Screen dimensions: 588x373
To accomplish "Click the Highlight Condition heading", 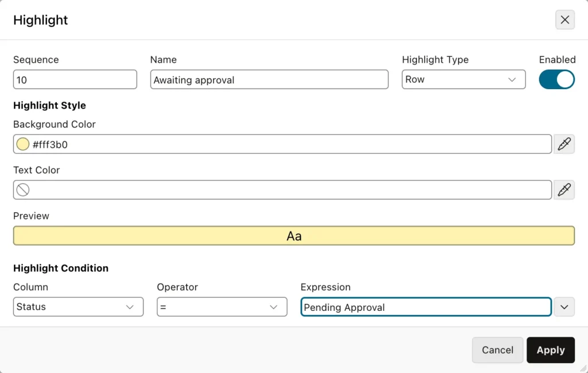I will point(61,268).
